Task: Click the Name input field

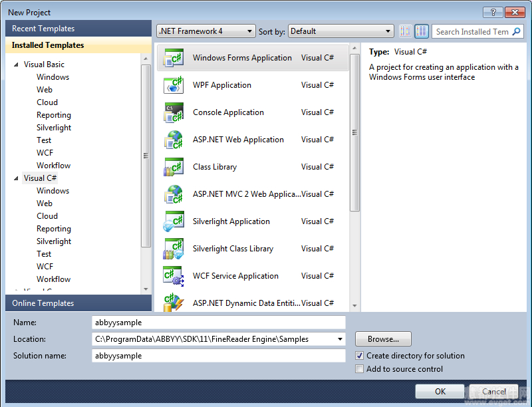Action: 219,322
